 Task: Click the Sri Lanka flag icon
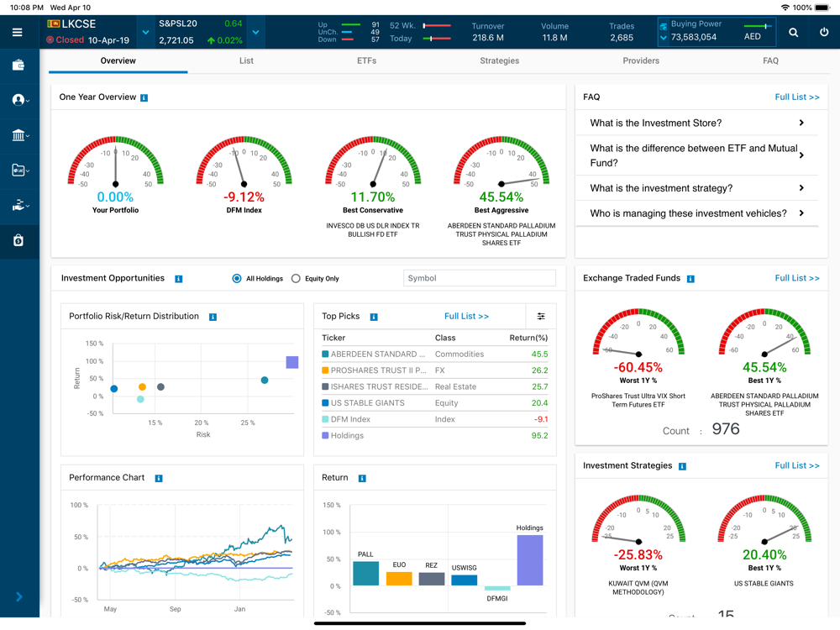point(53,24)
